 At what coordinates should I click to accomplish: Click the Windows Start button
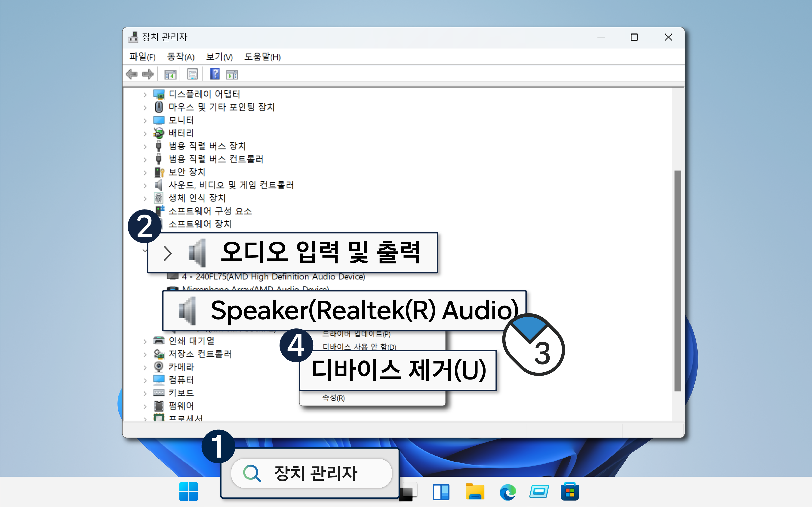point(189,492)
